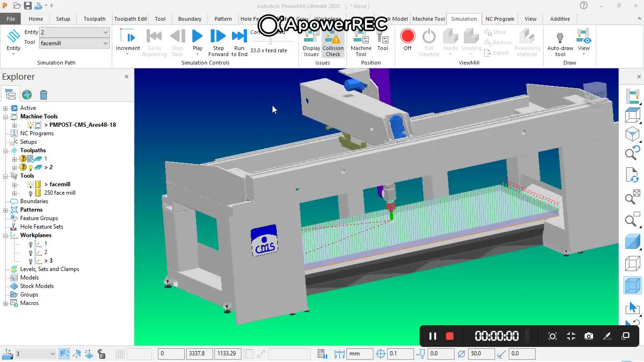This screenshot has width=644, height=362.
Task: Toggle the ViewMill Off button
Action: point(408,40)
